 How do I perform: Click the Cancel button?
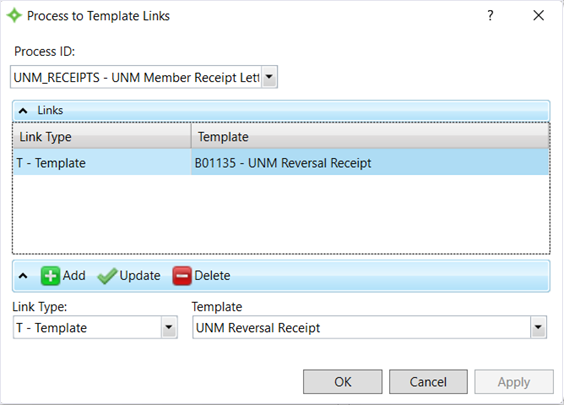pos(428,382)
